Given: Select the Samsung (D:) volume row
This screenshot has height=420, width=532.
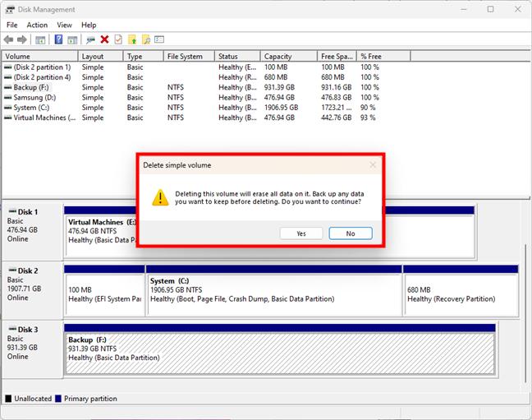Looking at the screenshot, I should (x=34, y=97).
